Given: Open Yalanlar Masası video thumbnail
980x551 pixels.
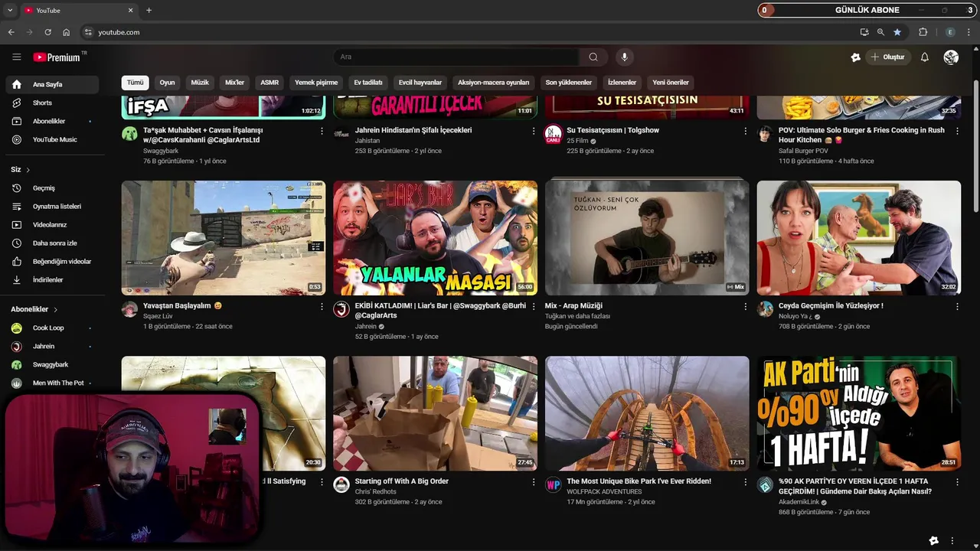Looking at the screenshot, I should click(435, 238).
